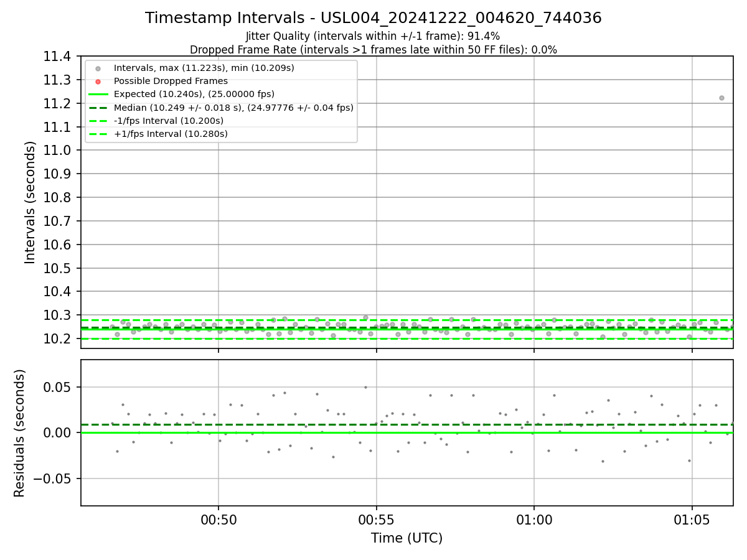This screenshot has width=747, height=560.
Task: Click legend entry starting 'Median (10.249 +/- 0.018 s)'
Action: 233,108
